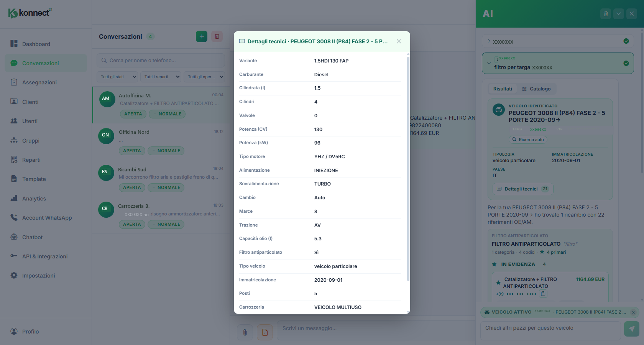Screen dimensions: 644x345
Task: Copy the phone number with clipboard icon
Action: coord(543,294)
